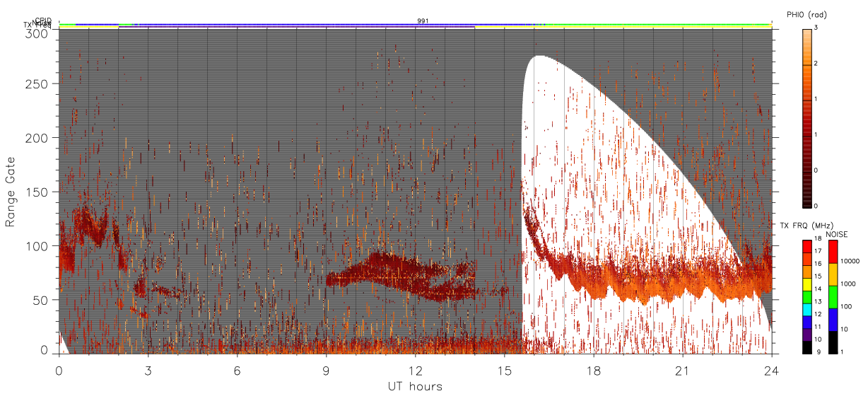
Task: Select the green swatch in the TX FRQ legend
Action: pos(807,296)
